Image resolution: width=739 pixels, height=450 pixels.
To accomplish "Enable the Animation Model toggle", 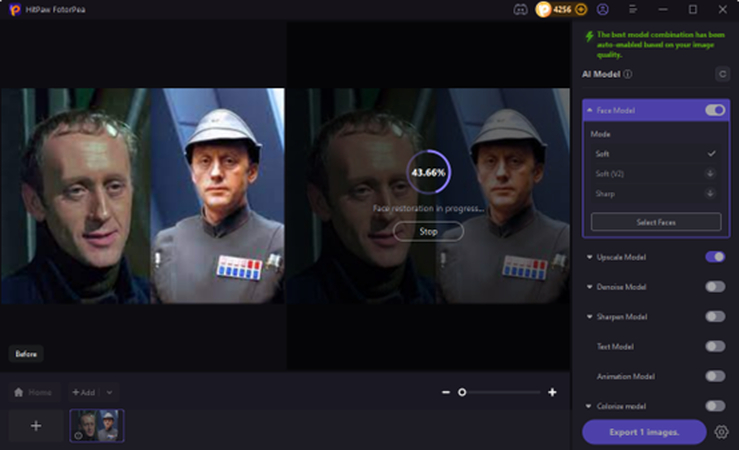I will tap(715, 376).
